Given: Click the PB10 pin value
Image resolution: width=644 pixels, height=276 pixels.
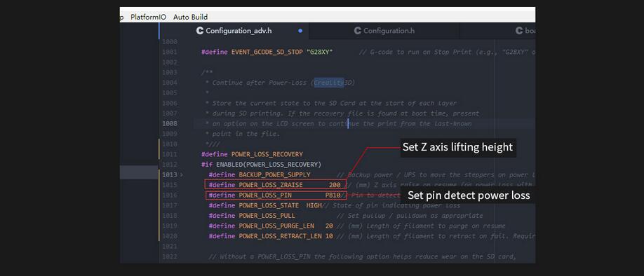Looking at the screenshot, I should 333,195.
